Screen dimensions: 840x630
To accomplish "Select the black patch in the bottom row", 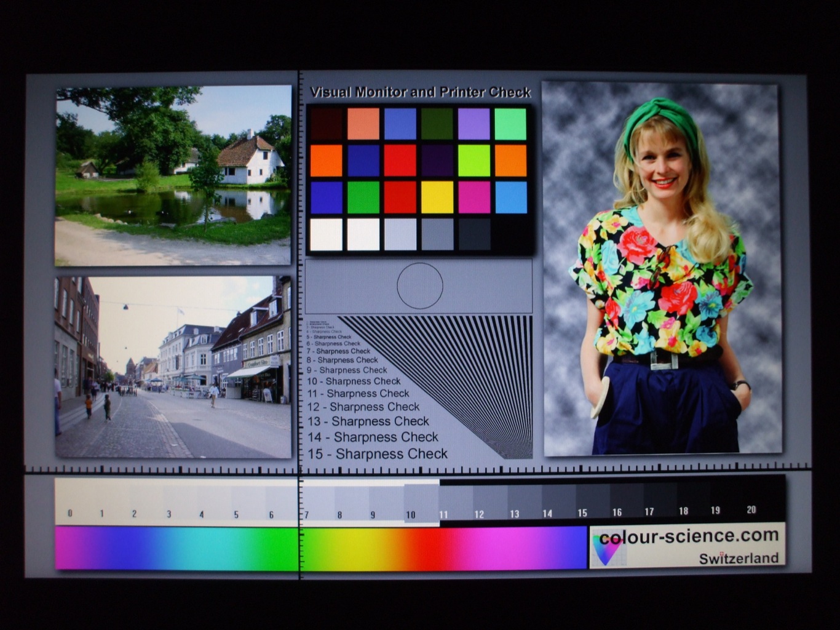I will (511, 234).
